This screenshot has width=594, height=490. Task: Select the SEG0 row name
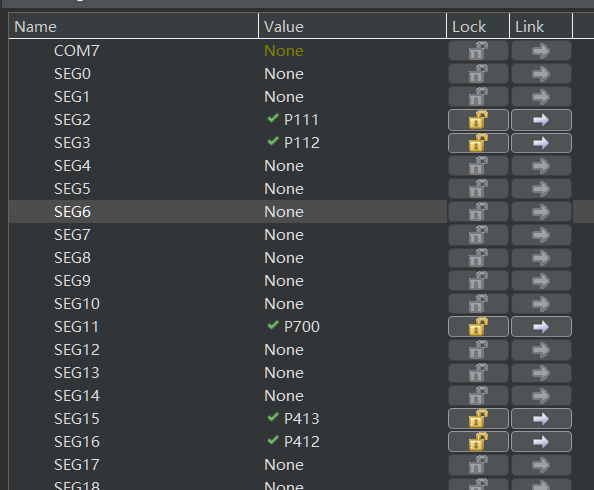tap(72, 74)
